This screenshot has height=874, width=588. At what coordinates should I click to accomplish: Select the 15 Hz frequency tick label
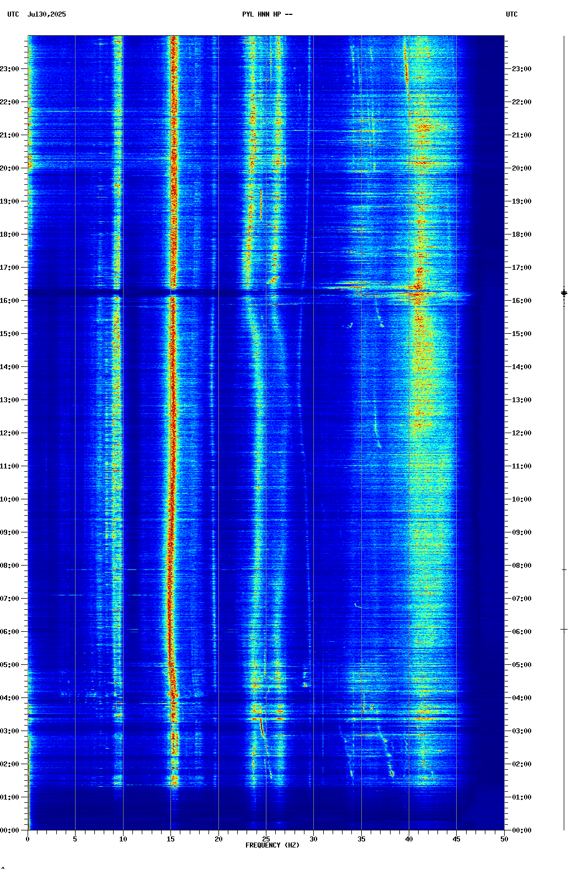point(170,839)
